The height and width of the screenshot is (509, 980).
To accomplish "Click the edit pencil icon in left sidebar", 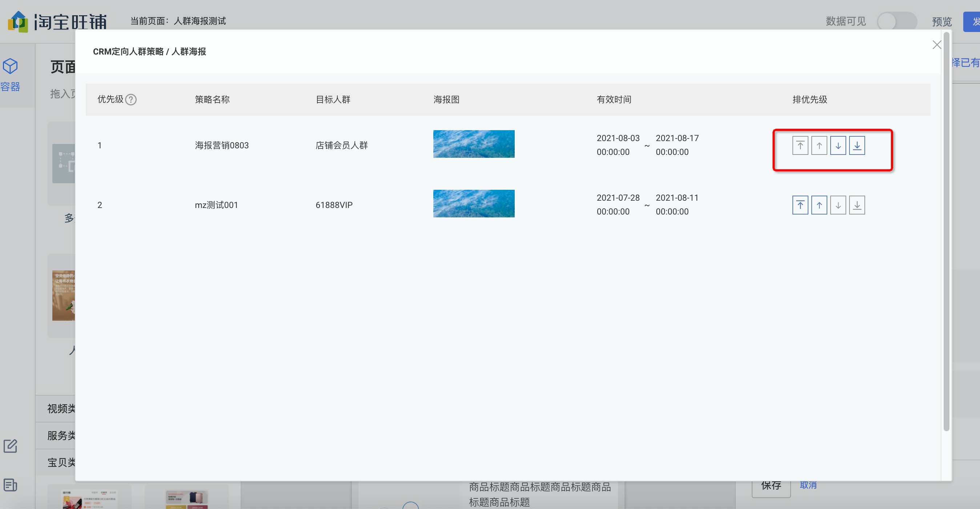I will click(x=10, y=446).
